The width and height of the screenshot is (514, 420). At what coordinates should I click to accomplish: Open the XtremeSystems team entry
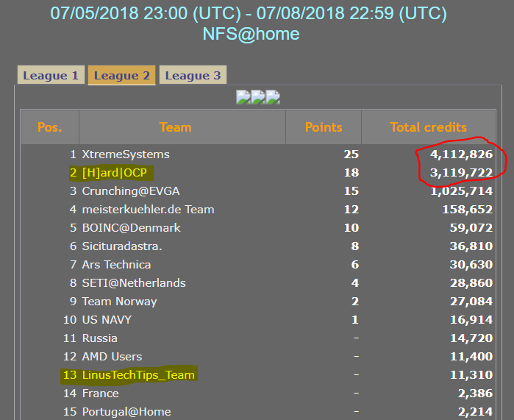pos(126,154)
